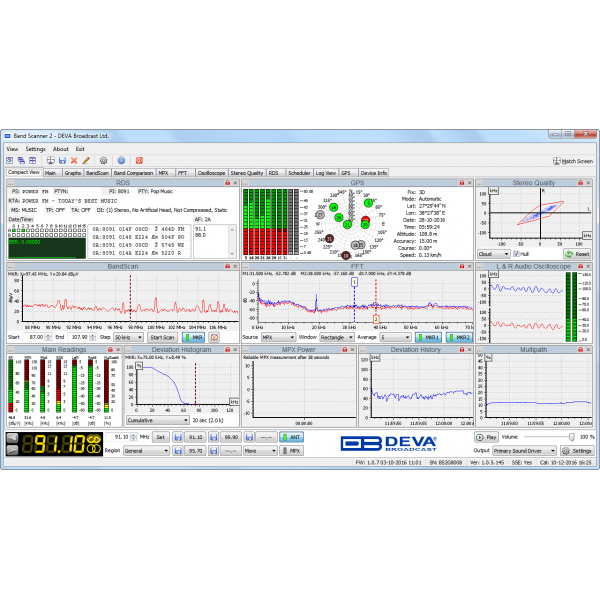Screen dimensions: 600x600
Task: Open the FFT Window dropdown showing Rectangle
Action: pyautogui.click(x=337, y=338)
